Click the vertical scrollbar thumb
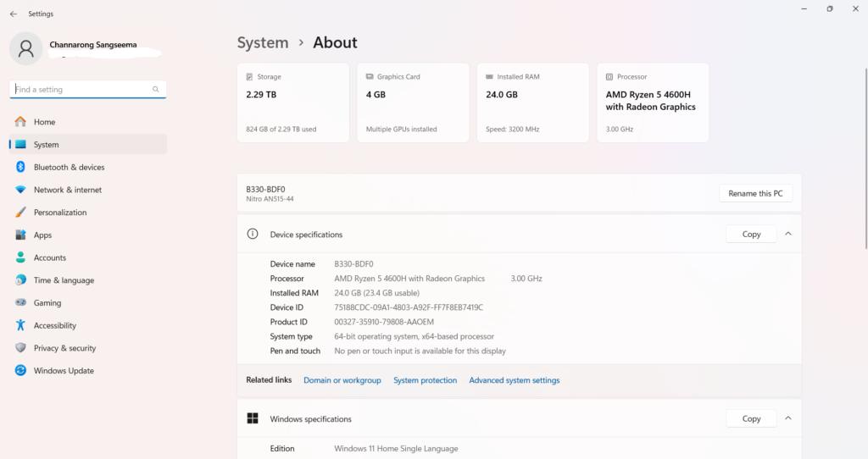This screenshot has width=868, height=459. [865, 158]
